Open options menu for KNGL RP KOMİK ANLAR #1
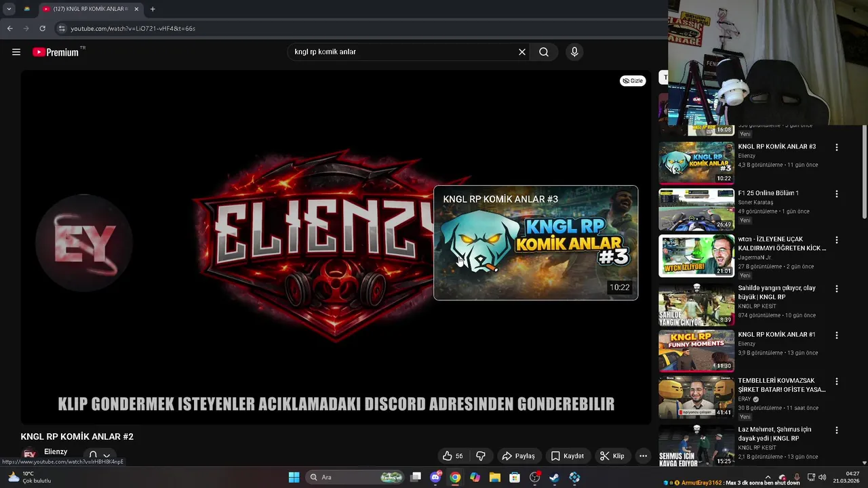Viewport: 868px width, 488px height. (837, 335)
